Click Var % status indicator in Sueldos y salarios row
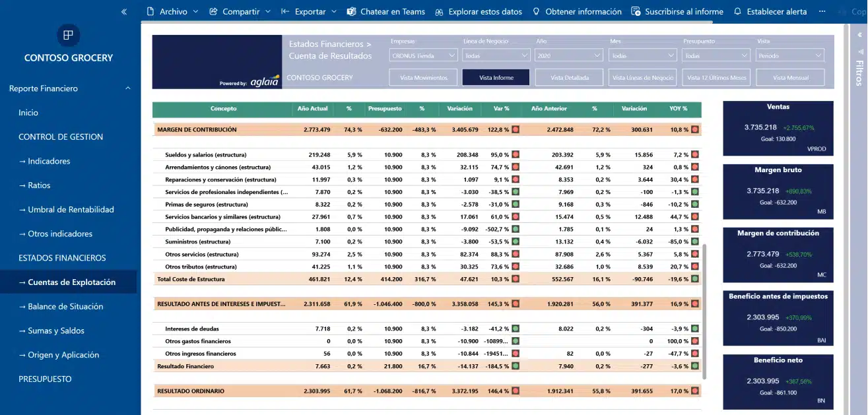 pos(516,154)
